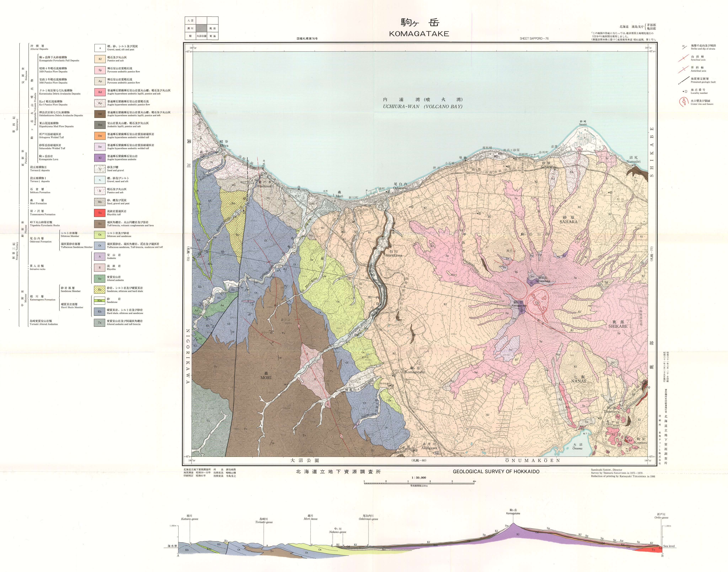The image size is (728, 572).
Task: Select the red To rhyolitic tuff swatch
Action: click(x=100, y=213)
